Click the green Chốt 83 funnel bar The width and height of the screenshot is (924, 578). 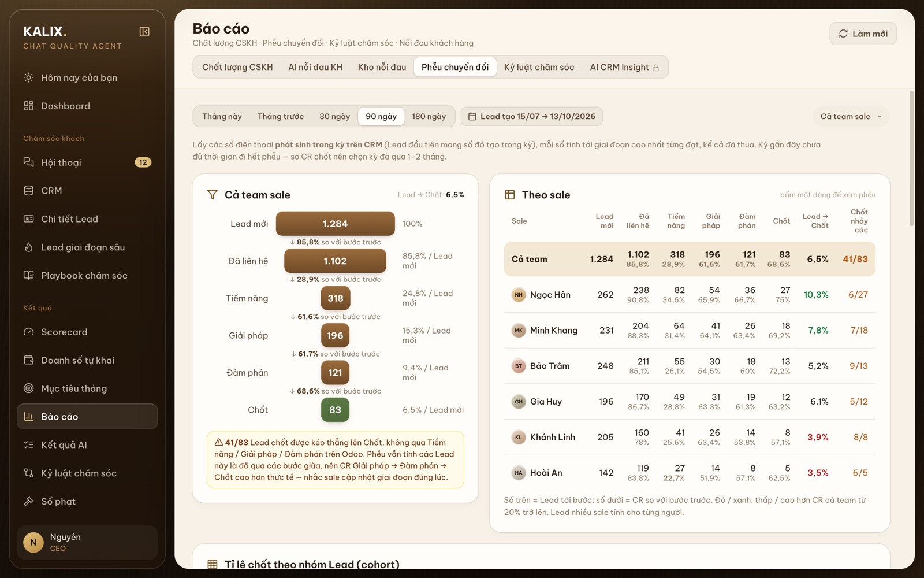(x=336, y=410)
